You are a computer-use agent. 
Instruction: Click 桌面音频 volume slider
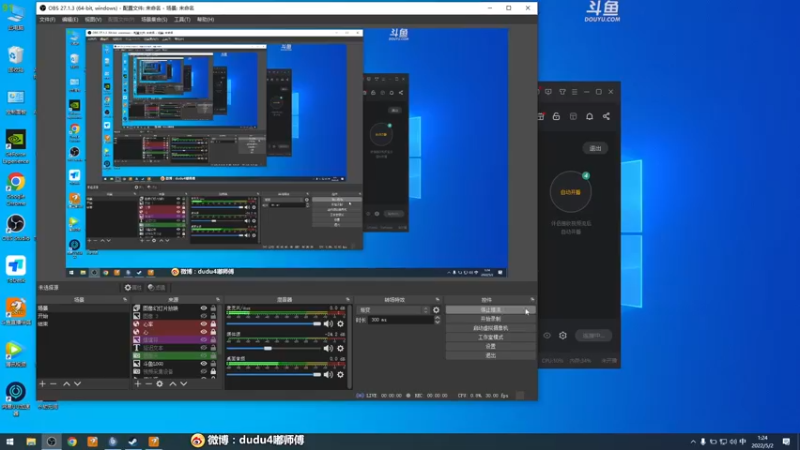(274, 374)
